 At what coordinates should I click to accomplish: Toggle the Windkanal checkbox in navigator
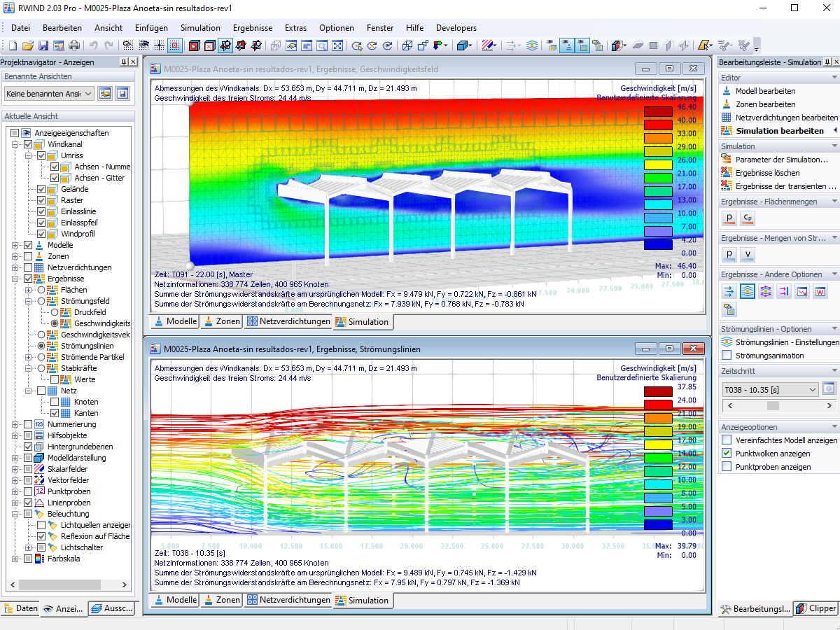pos(28,144)
